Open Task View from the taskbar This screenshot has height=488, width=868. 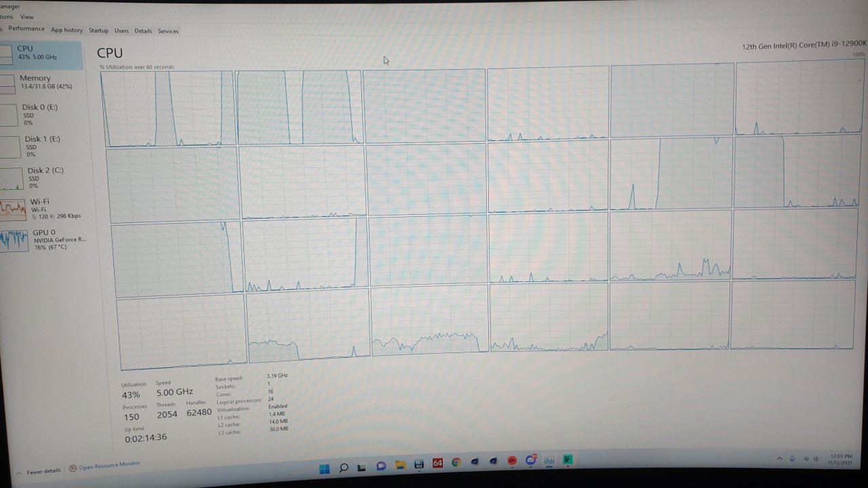[362, 467]
